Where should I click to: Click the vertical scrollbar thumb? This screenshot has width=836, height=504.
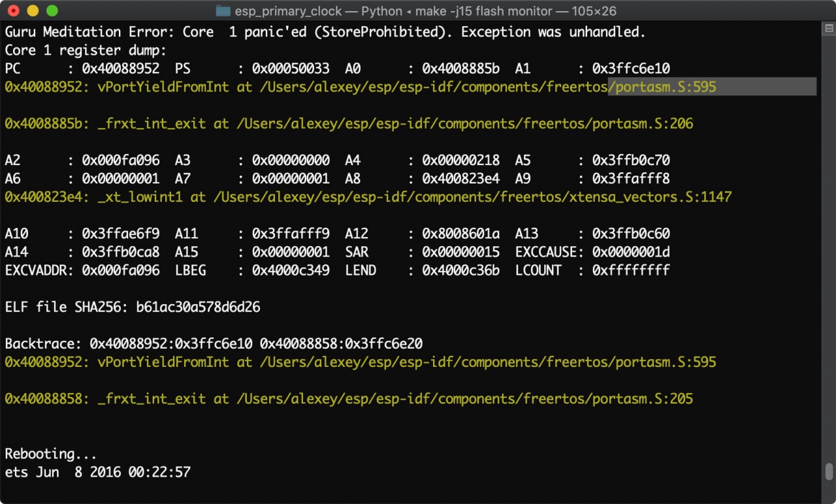coord(829,471)
